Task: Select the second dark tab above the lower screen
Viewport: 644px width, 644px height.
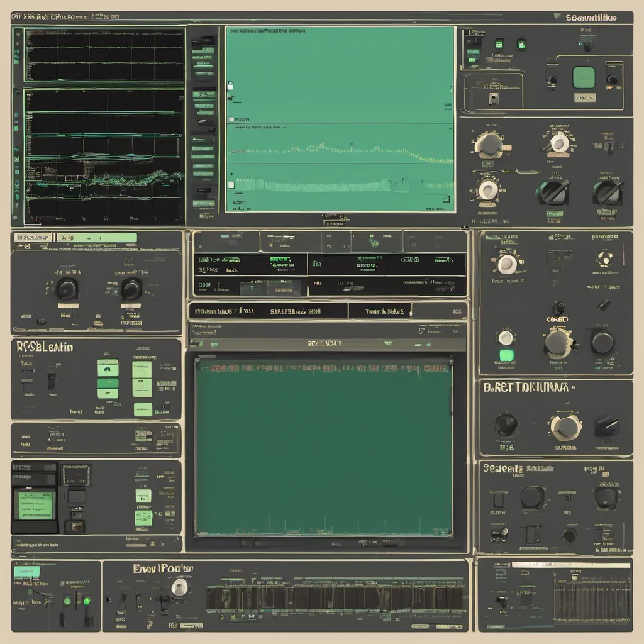Action: [x=379, y=310]
